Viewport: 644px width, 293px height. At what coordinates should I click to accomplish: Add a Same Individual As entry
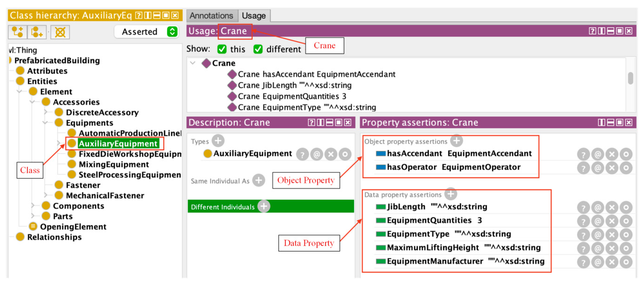(x=259, y=180)
